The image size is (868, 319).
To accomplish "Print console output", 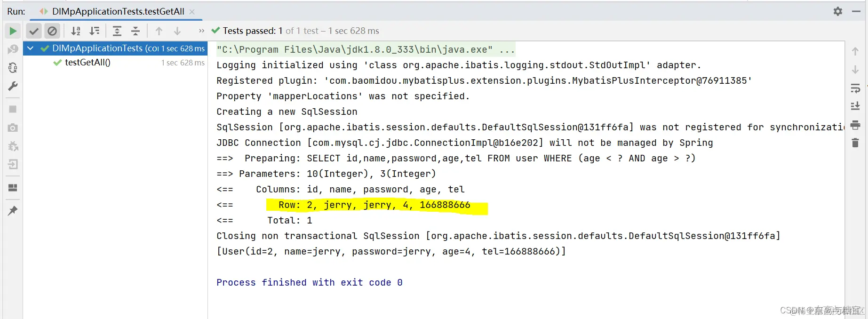I will click(x=855, y=125).
